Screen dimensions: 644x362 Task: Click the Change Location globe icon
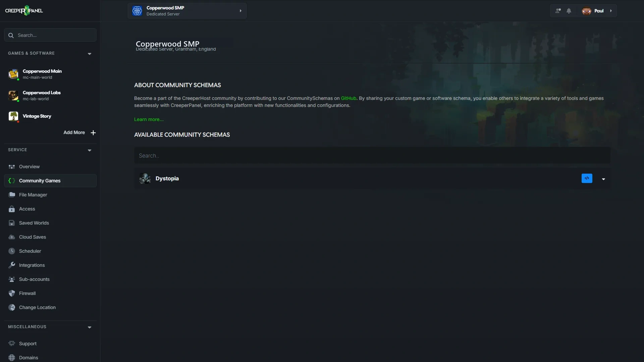point(12,307)
